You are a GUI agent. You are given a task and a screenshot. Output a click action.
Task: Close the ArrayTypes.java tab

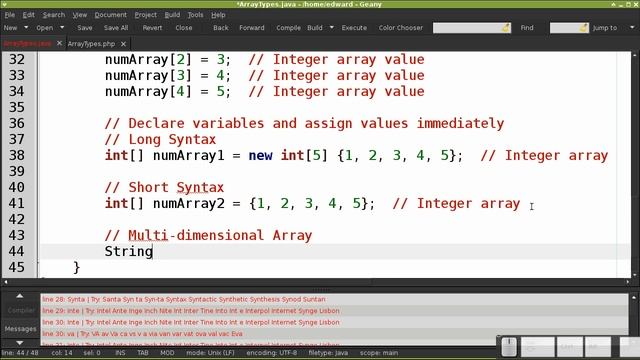(x=59, y=43)
